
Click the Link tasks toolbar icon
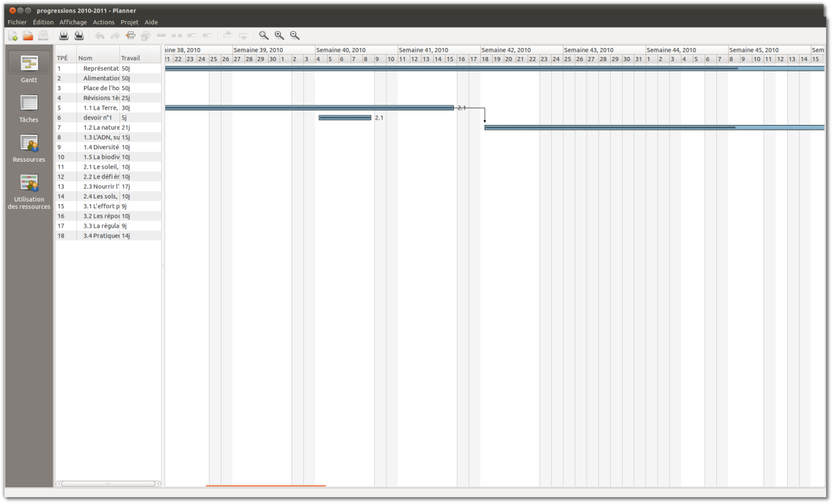click(161, 35)
